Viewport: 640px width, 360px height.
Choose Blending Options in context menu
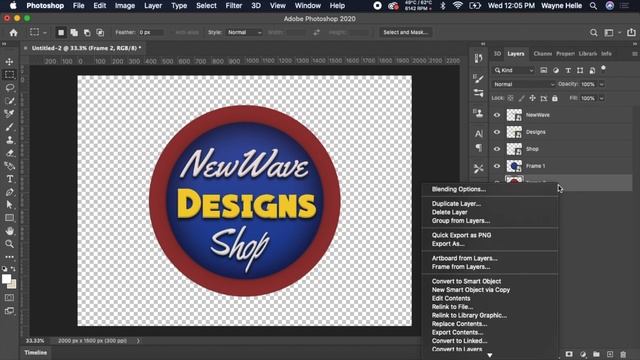(x=459, y=189)
